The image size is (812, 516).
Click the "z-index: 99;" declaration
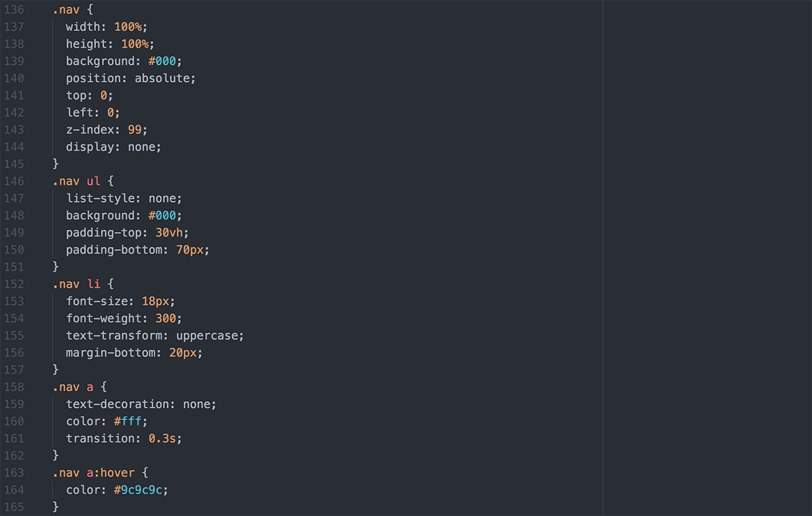[107, 130]
